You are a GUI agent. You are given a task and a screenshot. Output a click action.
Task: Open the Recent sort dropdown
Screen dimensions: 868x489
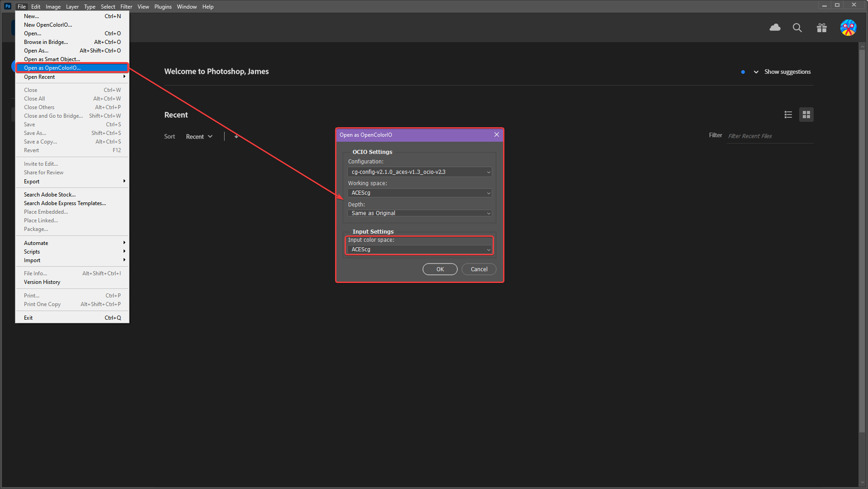click(x=199, y=136)
